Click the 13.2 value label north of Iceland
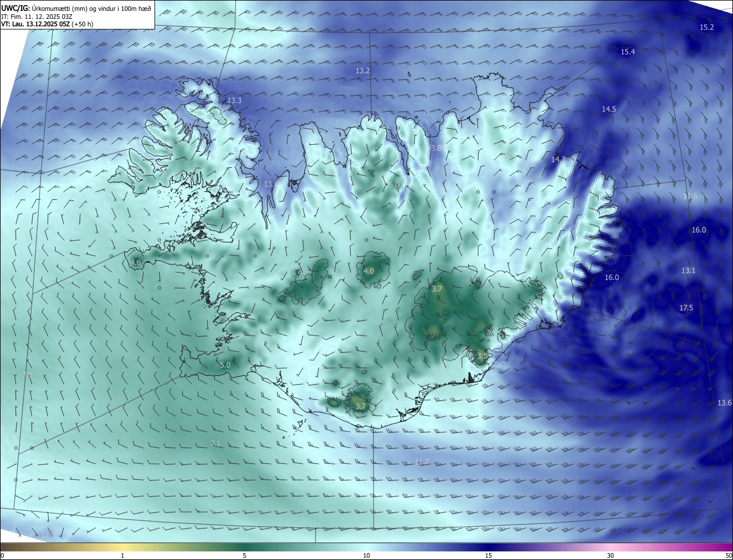The height and width of the screenshot is (560, 733). coord(362,71)
